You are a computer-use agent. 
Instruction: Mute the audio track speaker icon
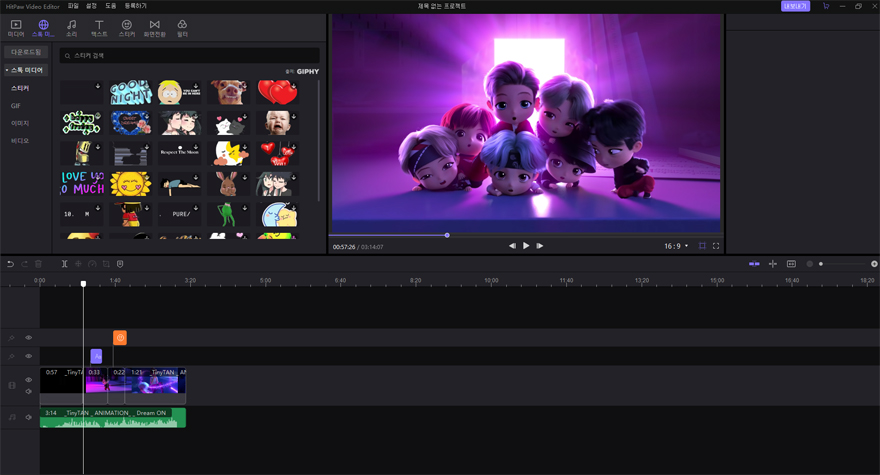click(x=29, y=417)
